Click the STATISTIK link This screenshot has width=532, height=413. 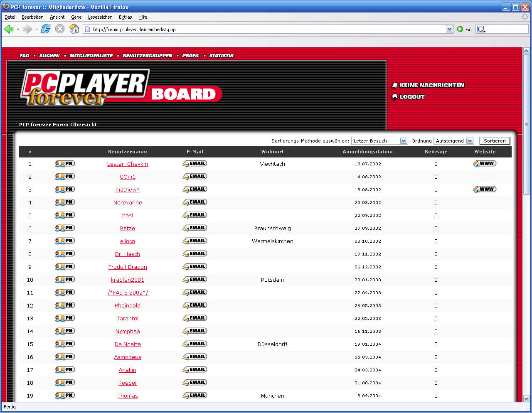[x=222, y=56]
